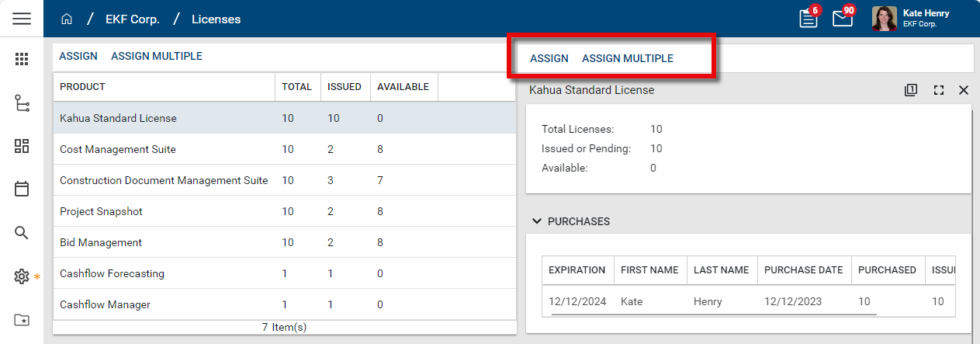
Task: Open tasks list with 6 badge
Action: pyautogui.click(x=809, y=19)
